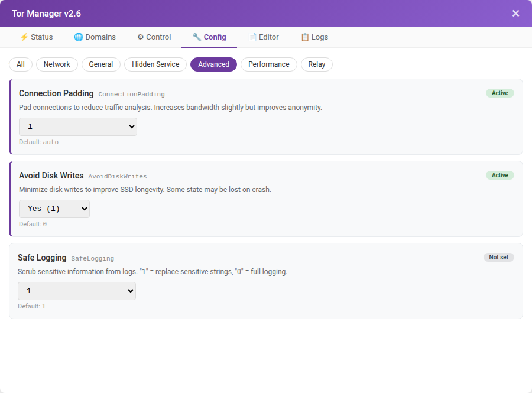Show Relay settings
532x393 pixels.
pos(317,64)
